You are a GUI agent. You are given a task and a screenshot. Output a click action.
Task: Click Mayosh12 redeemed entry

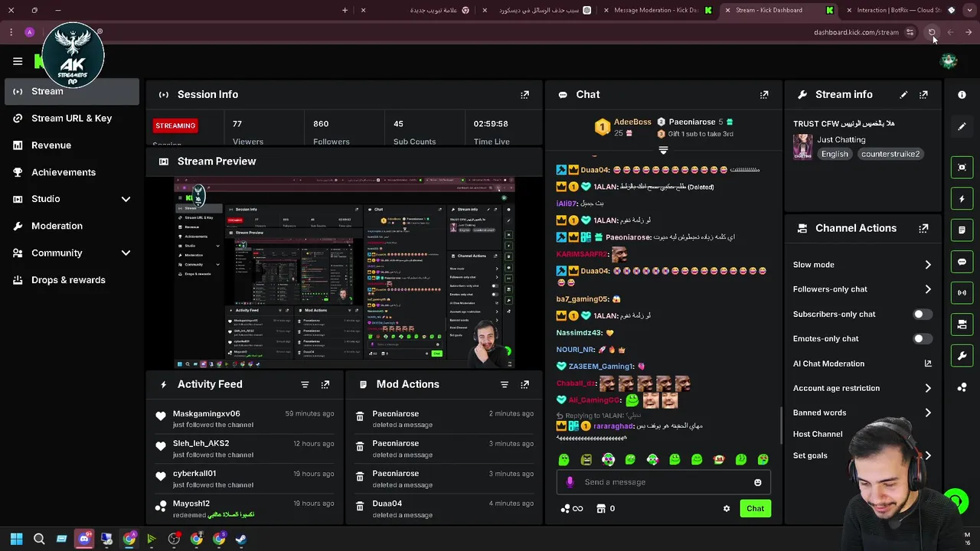pyautogui.click(x=244, y=509)
